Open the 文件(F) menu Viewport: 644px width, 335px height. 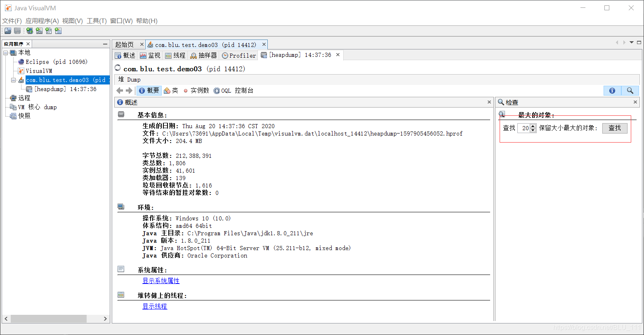pos(12,21)
